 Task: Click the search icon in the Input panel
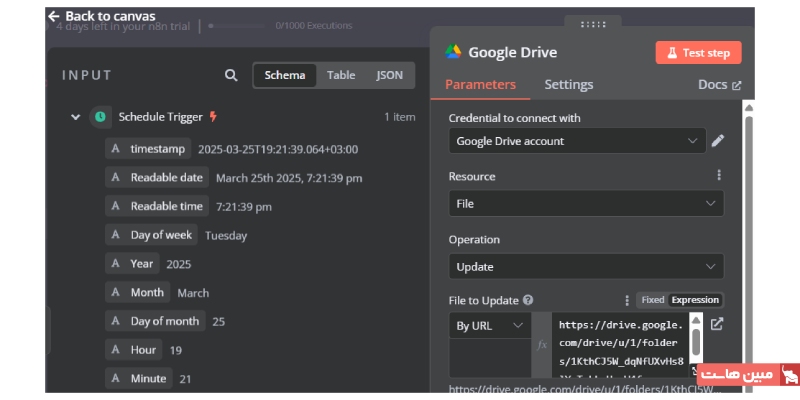(x=231, y=75)
